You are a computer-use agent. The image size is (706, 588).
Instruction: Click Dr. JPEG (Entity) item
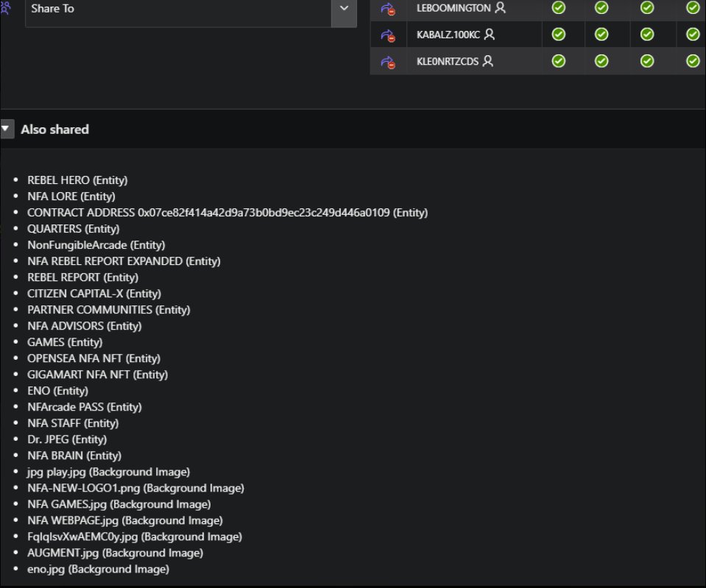67,439
